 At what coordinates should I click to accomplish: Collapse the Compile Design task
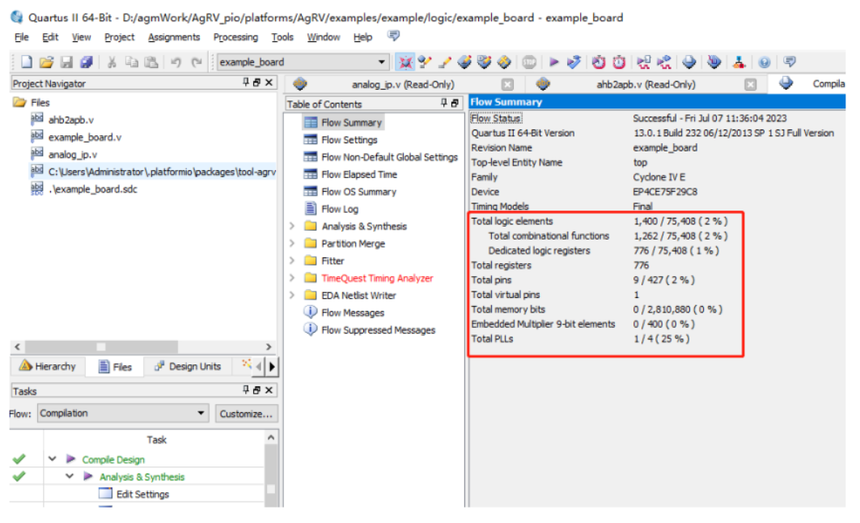tap(52, 458)
